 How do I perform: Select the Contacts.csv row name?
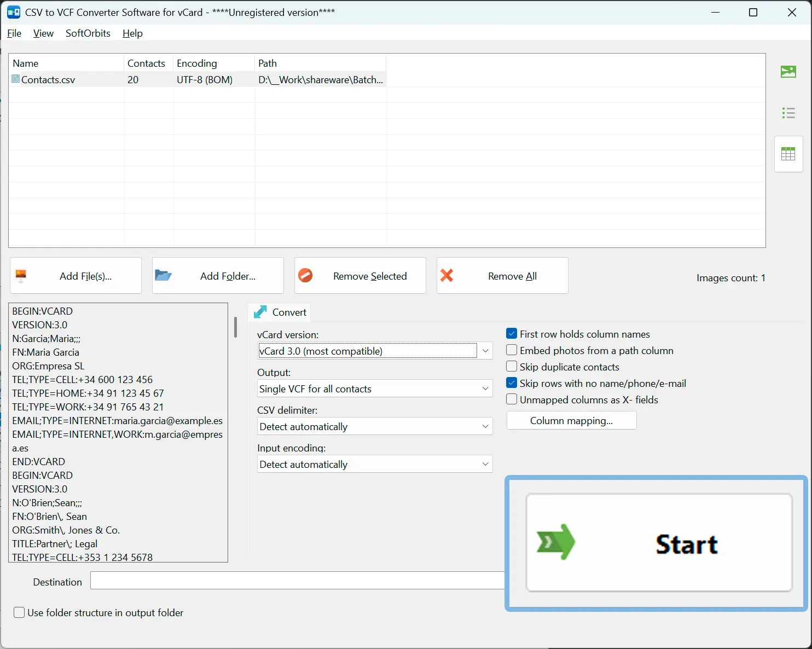coord(48,80)
